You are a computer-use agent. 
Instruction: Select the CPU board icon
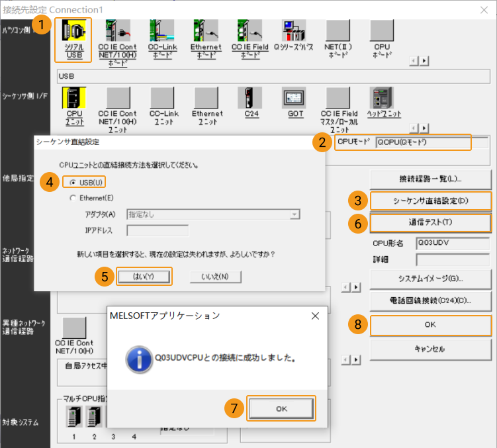[x=382, y=30]
